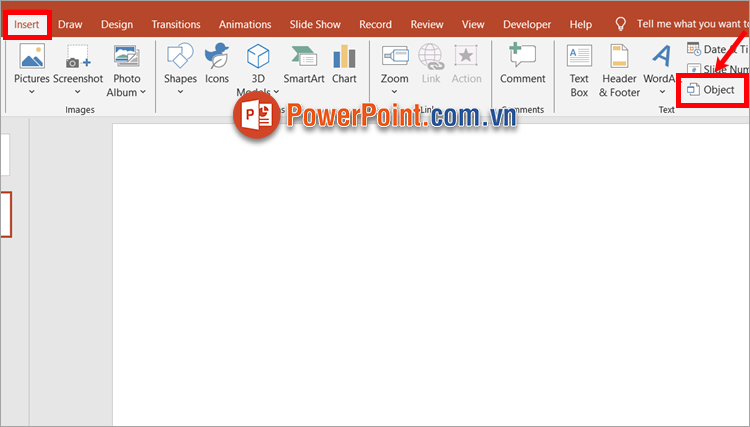Image resolution: width=750 pixels, height=427 pixels.
Task: Expand the Shapes dropdown arrow
Action: pyautogui.click(x=180, y=92)
